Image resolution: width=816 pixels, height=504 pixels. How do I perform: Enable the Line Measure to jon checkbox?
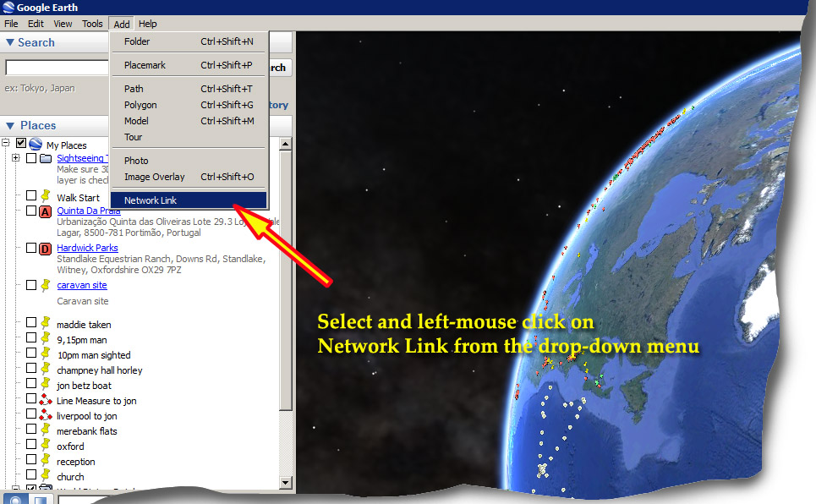pyautogui.click(x=31, y=398)
